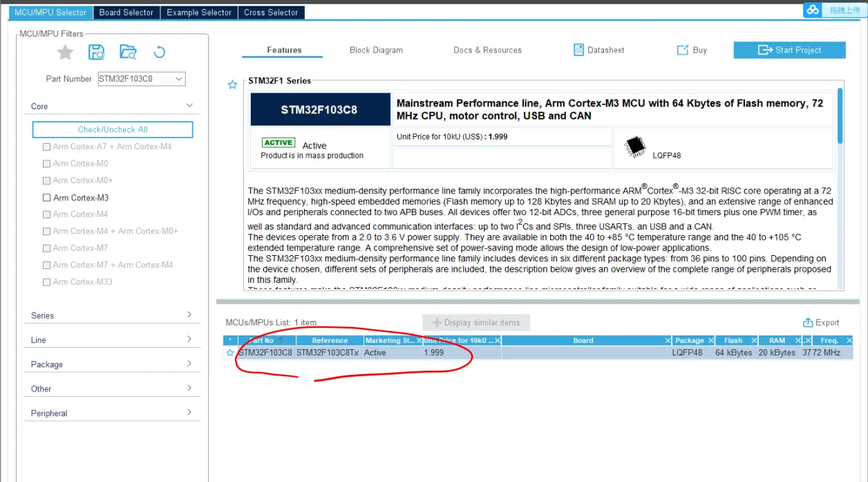
Task: Click the 64 kBytes flash cell
Action: [734, 353]
